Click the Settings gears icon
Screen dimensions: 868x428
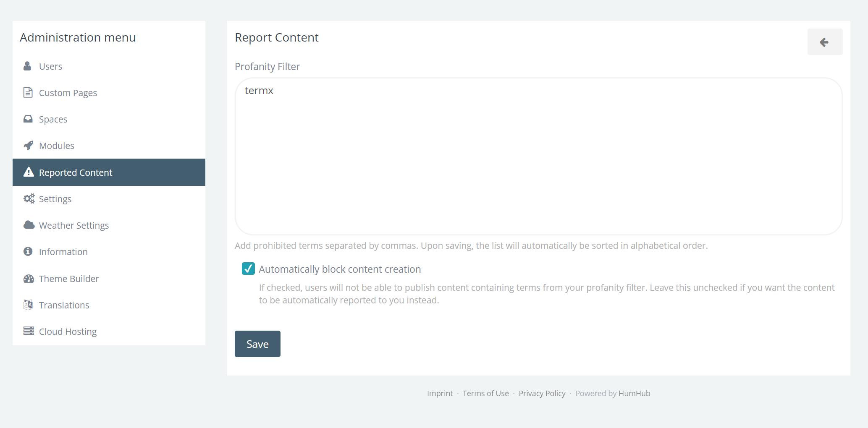(x=29, y=199)
